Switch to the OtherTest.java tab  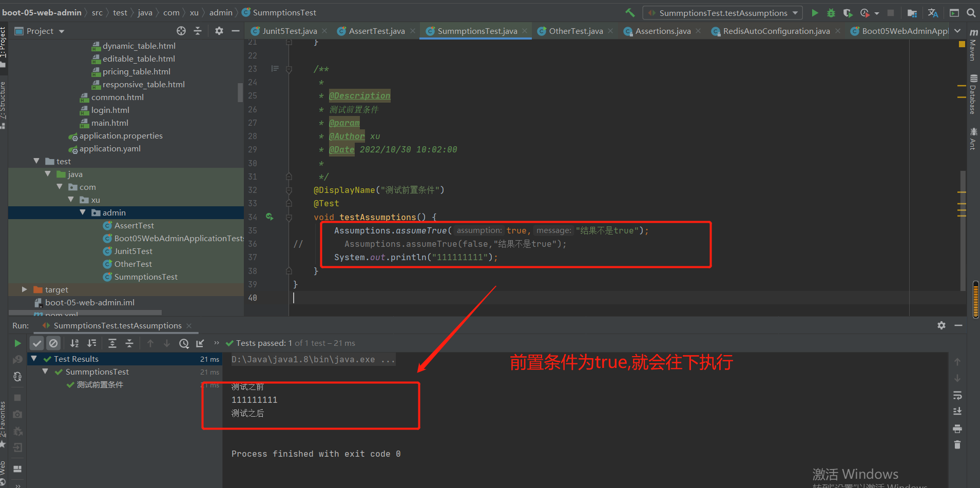coord(575,31)
